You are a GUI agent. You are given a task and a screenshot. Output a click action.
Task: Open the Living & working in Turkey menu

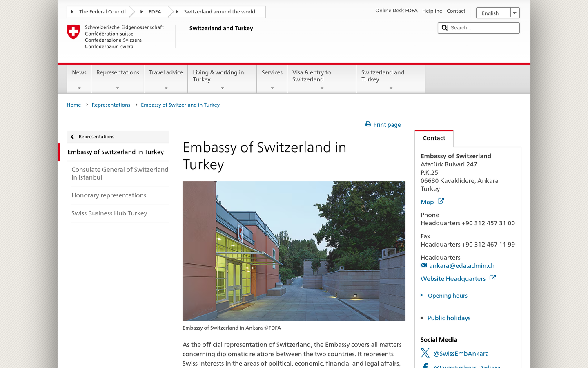222,79
